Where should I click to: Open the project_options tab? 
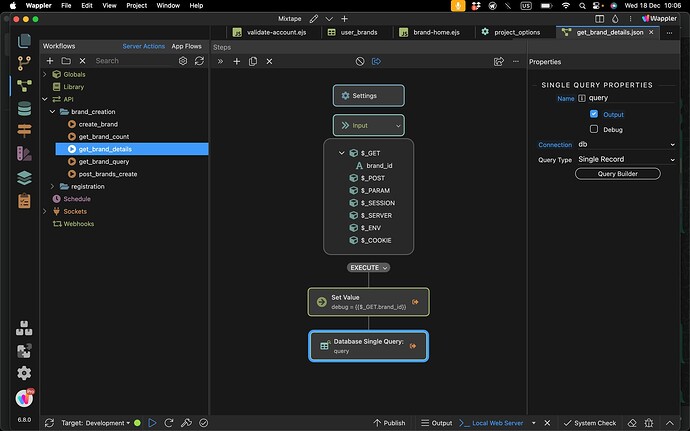pyautogui.click(x=510, y=32)
